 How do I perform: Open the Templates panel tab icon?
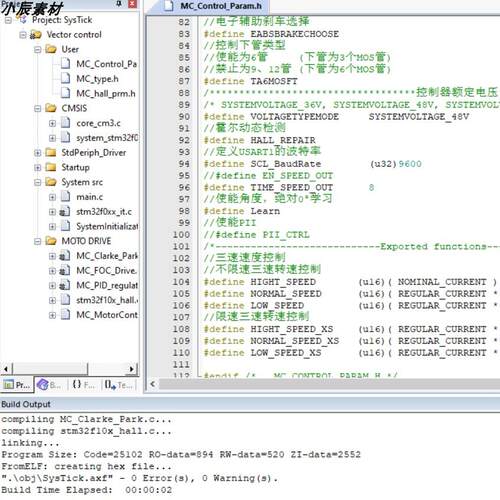coord(110,385)
